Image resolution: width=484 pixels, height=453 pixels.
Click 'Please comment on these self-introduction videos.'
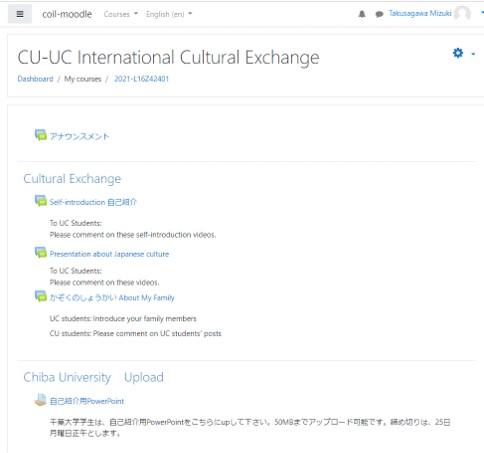133,235
